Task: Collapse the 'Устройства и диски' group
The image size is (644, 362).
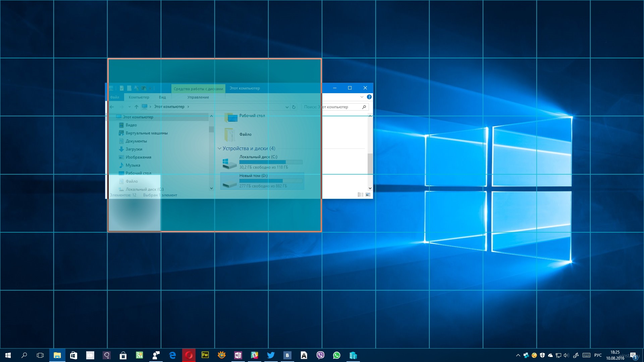Action: [x=219, y=148]
